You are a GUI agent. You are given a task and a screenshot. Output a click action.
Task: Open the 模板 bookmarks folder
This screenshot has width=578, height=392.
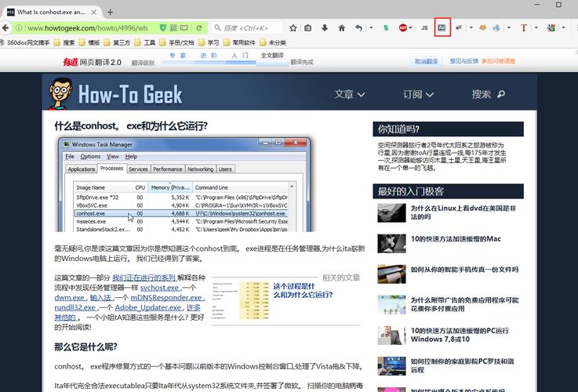click(90, 43)
